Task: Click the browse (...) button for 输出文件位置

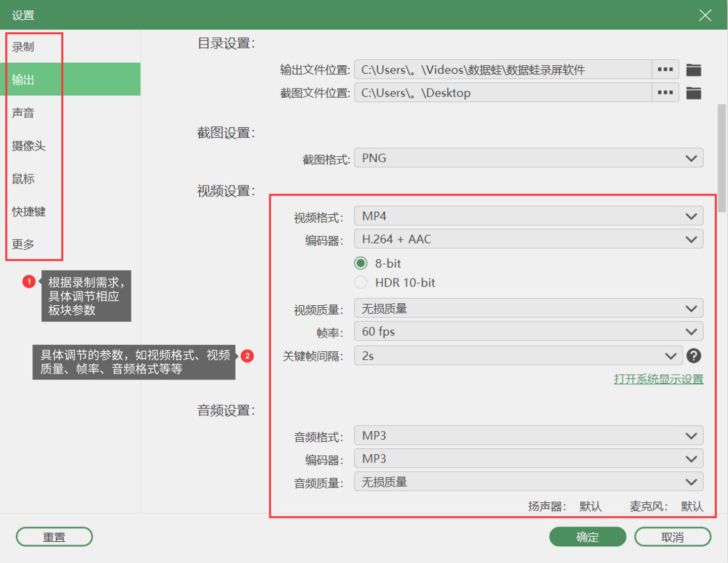Action: (x=665, y=69)
